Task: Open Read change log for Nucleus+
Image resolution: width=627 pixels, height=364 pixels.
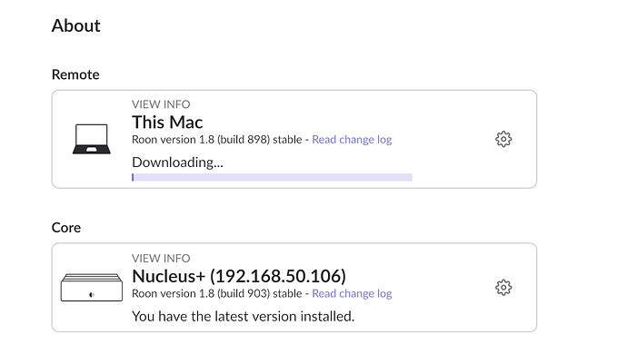Action: 352,293
